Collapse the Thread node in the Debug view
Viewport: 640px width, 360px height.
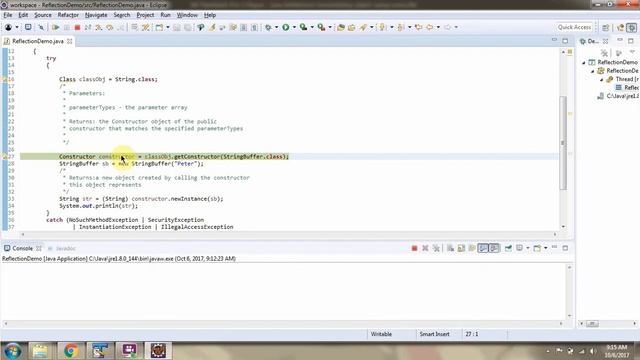[602, 80]
